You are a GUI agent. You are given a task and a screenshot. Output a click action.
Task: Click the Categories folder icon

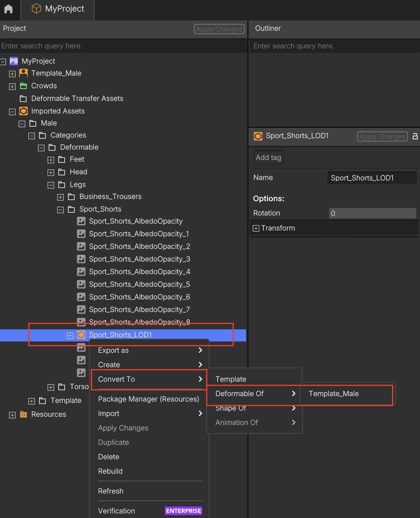pos(42,135)
